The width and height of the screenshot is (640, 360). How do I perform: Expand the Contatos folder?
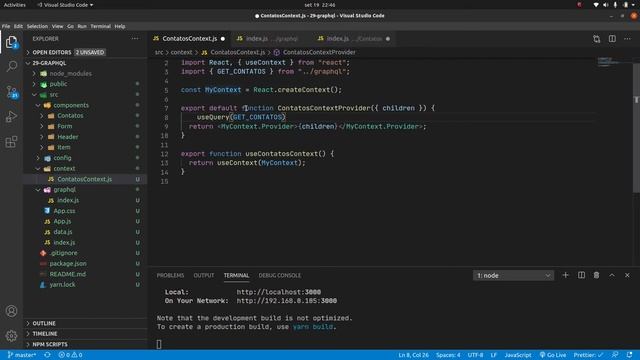(x=86, y=116)
